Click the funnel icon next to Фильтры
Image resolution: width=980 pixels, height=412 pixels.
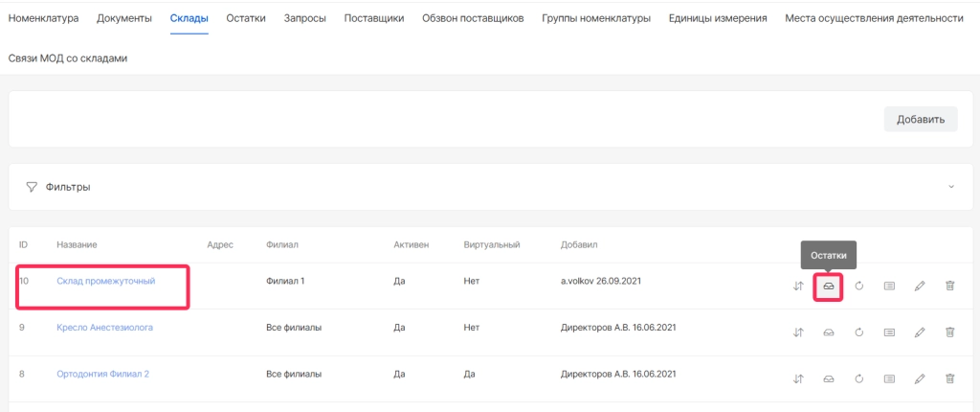pyautogui.click(x=32, y=187)
